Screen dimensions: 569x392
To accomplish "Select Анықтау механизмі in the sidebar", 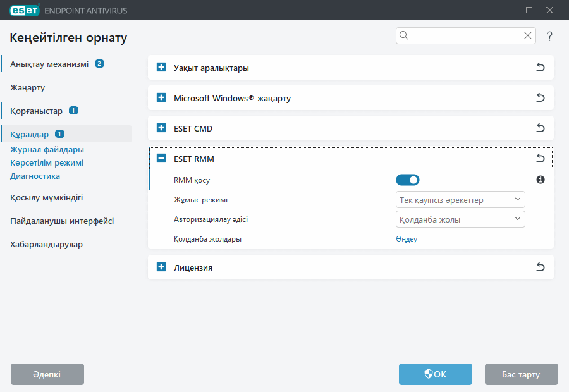I will [49, 64].
